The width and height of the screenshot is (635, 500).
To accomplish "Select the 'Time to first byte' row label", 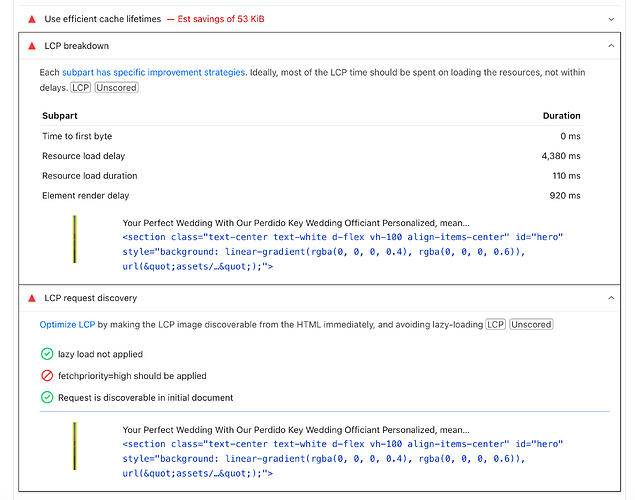I will [77, 136].
